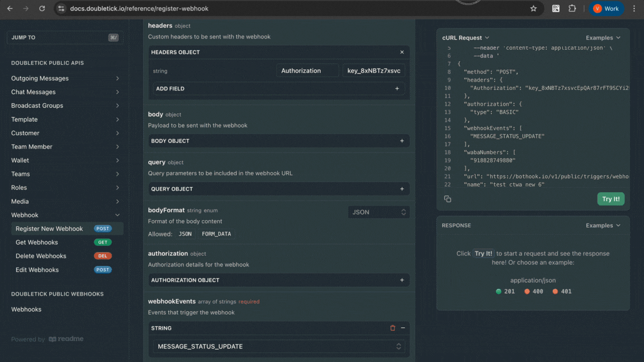Viewport: 644px width, 362px height.
Task: Open cURL Request language dropdown
Action: [466, 37]
